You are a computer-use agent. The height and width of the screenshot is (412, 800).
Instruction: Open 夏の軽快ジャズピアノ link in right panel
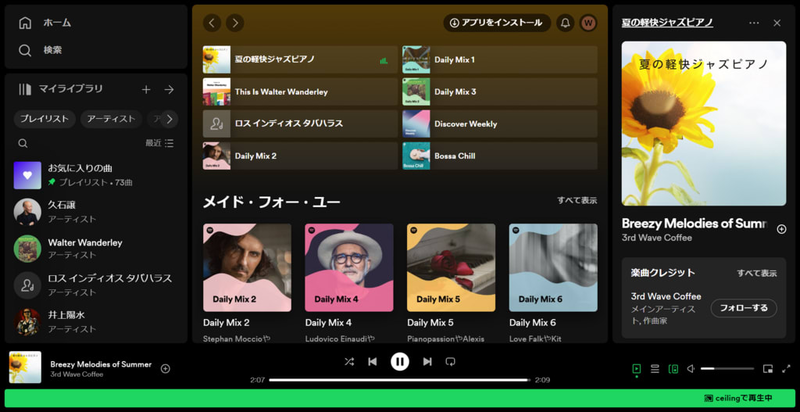[x=667, y=23]
